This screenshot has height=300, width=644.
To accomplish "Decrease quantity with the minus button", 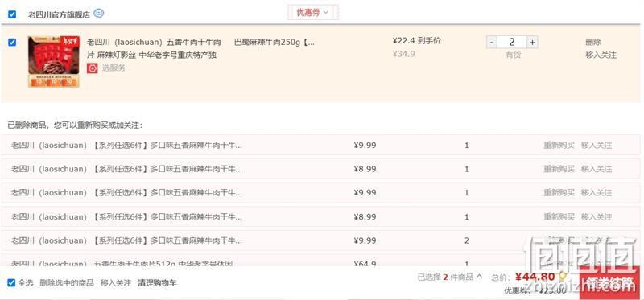I will click(492, 43).
